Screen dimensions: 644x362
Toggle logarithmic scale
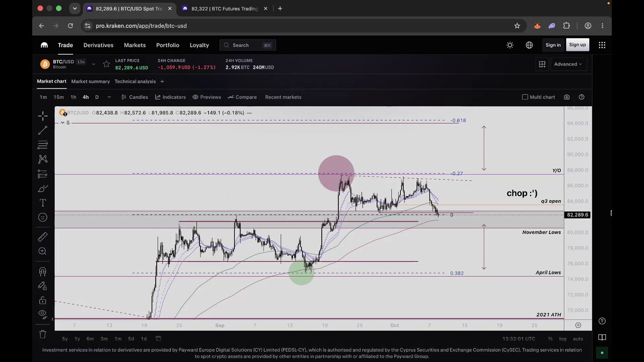(562, 339)
